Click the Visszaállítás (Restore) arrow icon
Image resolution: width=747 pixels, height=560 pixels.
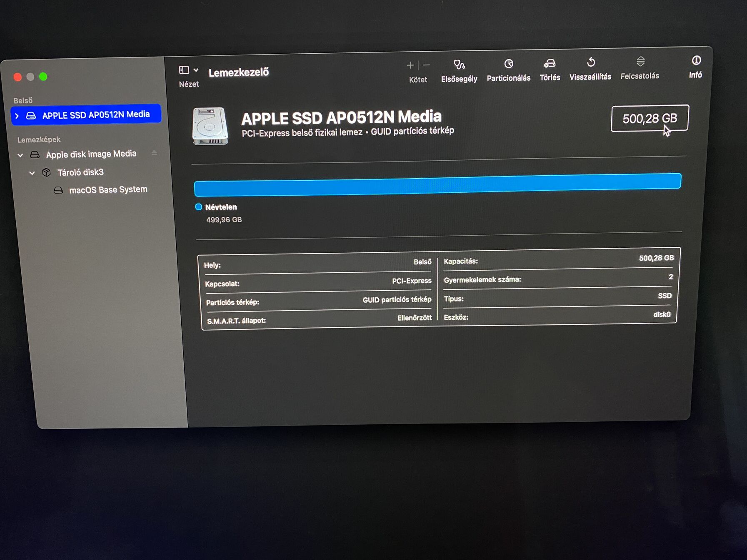pyautogui.click(x=591, y=62)
